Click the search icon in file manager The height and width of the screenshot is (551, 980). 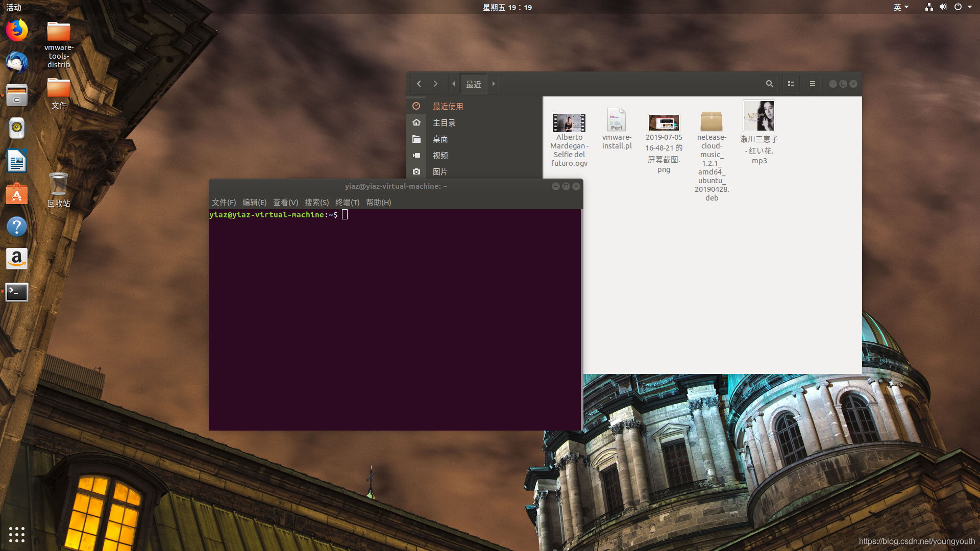click(x=769, y=84)
